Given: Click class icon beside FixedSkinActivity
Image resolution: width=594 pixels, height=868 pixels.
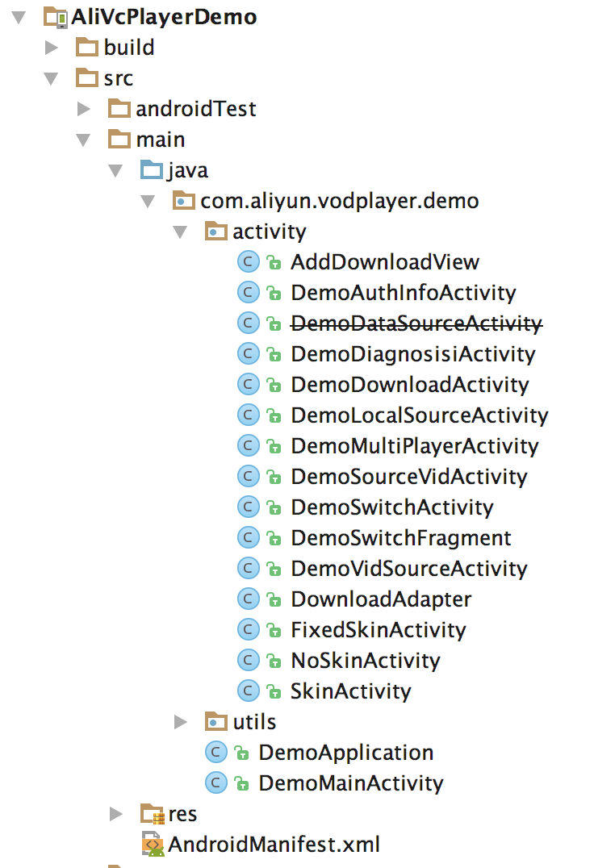Looking at the screenshot, I should click(x=249, y=629).
